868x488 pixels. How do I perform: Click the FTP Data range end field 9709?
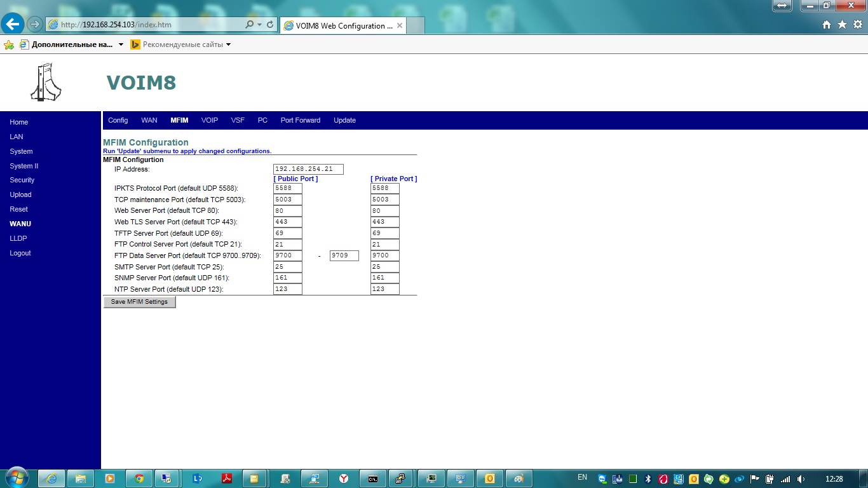click(344, 255)
